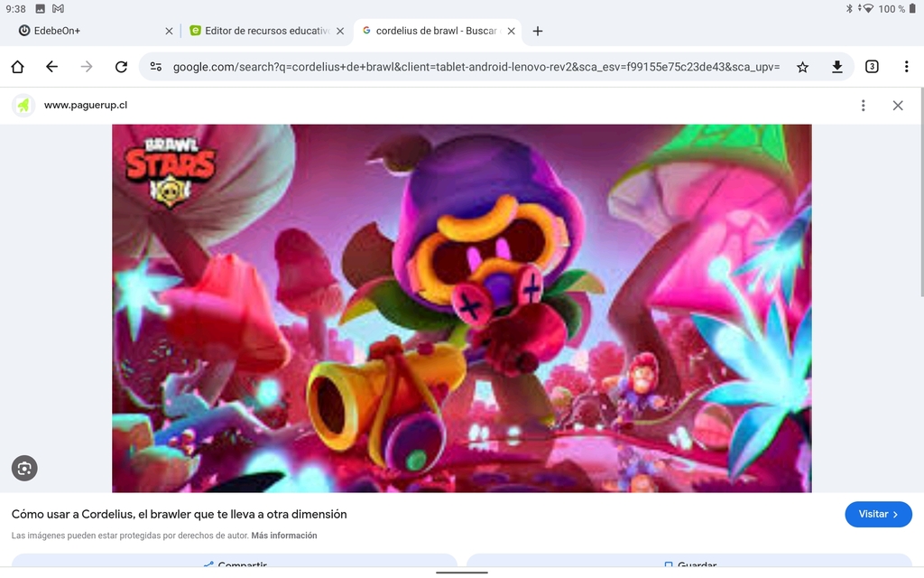
Task: Tap the Bluetooth status icon
Action: pyautogui.click(x=849, y=9)
